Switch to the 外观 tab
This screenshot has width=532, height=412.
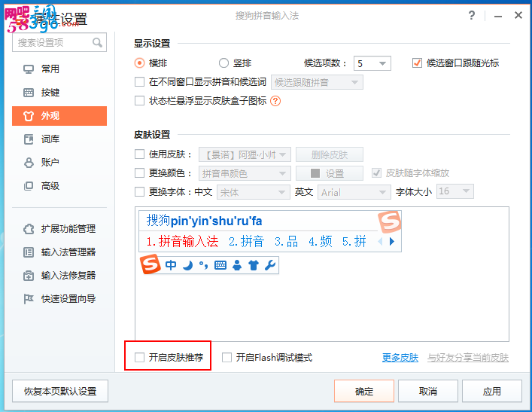pyautogui.click(x=59, y=116)
